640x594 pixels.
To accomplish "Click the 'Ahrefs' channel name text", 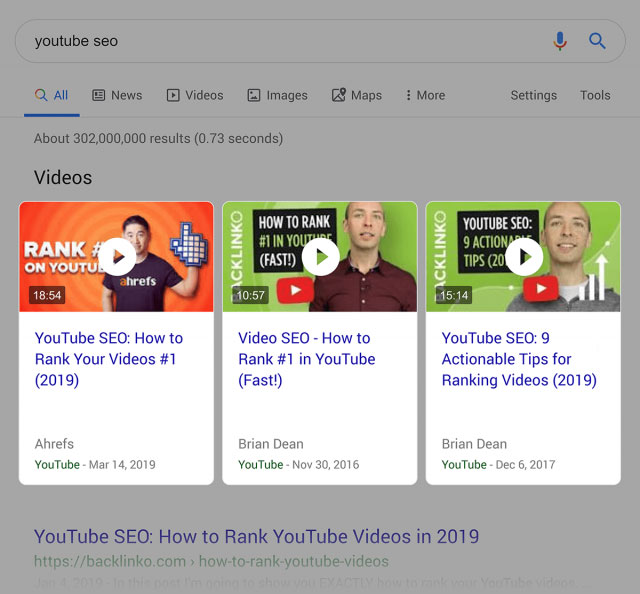I will click(54, 444).
